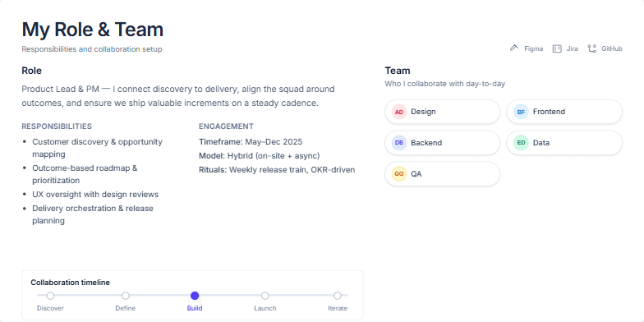
Task: Click the Launch label under timeline
Action: click(x=264, y=309)
